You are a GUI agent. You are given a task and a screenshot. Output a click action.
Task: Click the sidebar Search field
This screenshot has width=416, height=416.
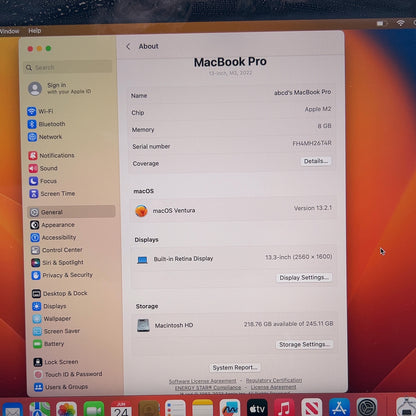pos(68,67)
